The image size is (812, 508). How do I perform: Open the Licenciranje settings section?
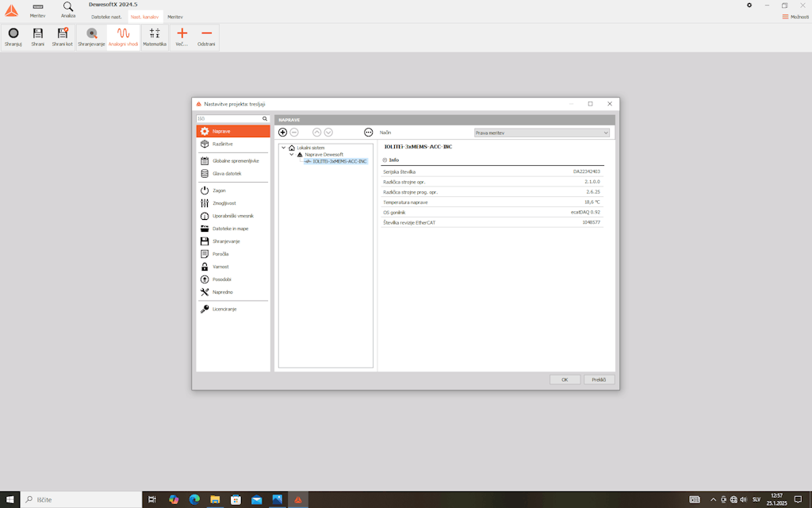[x=233, y=309]
